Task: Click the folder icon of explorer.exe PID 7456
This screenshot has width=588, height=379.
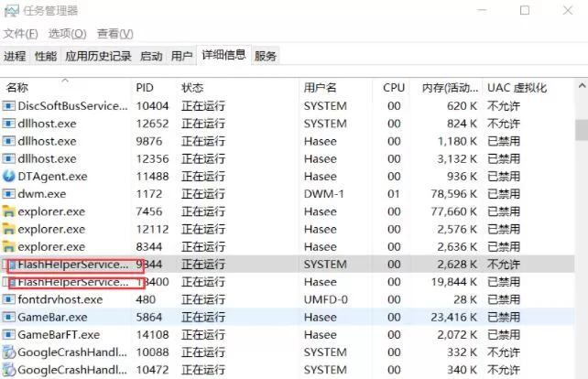Action: pyautogui.click(x=8, y=211)
